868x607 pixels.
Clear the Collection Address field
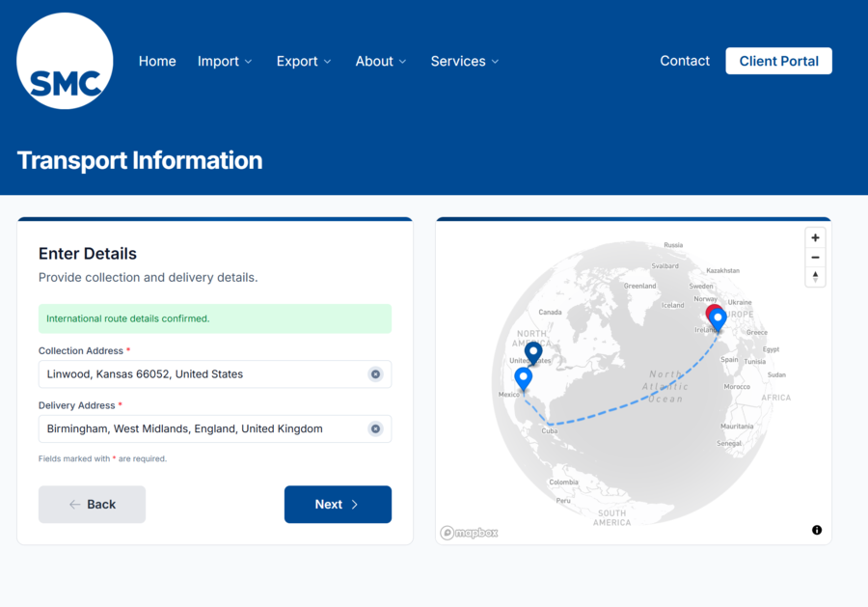375,374
